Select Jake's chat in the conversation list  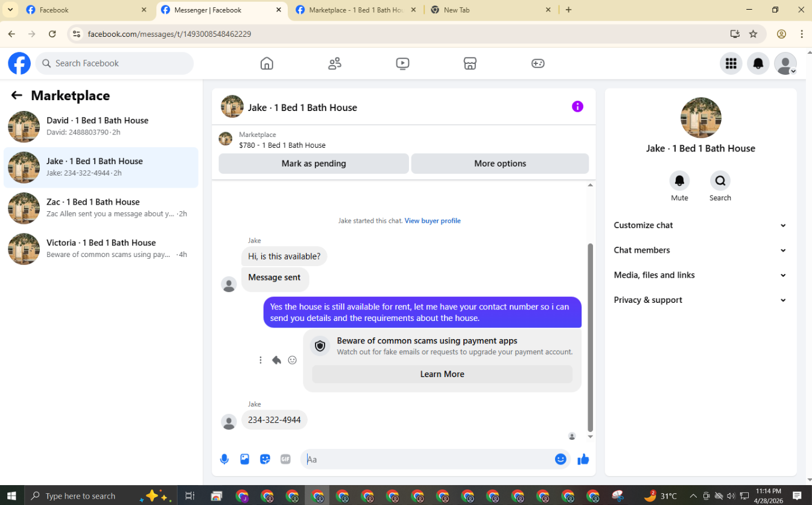[101, 167]
